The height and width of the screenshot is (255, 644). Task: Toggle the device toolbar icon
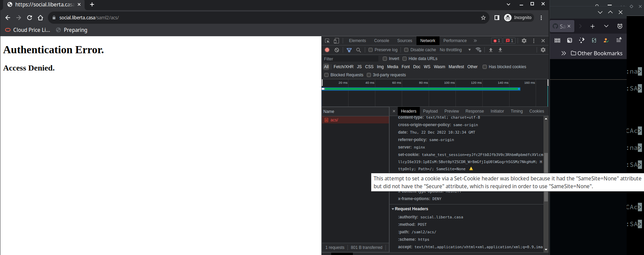click(336, 41)
